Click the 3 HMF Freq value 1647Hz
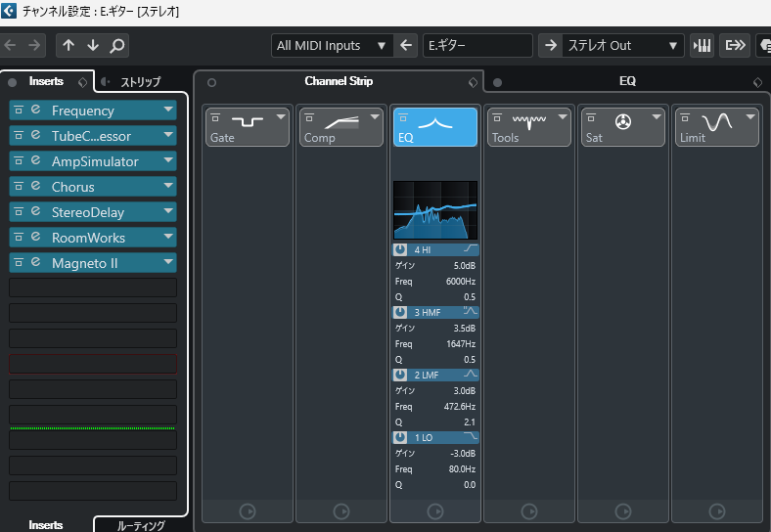 [461, 343]
